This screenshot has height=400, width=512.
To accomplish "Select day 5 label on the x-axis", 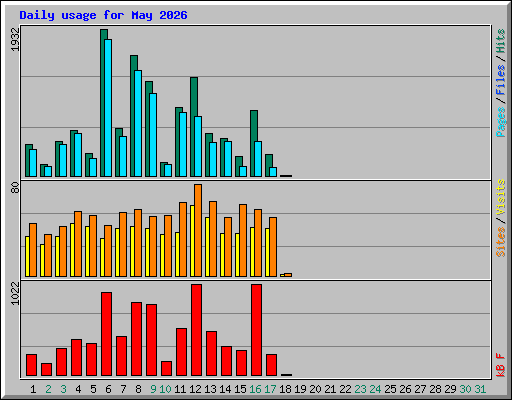I will [x=93, y=389].
